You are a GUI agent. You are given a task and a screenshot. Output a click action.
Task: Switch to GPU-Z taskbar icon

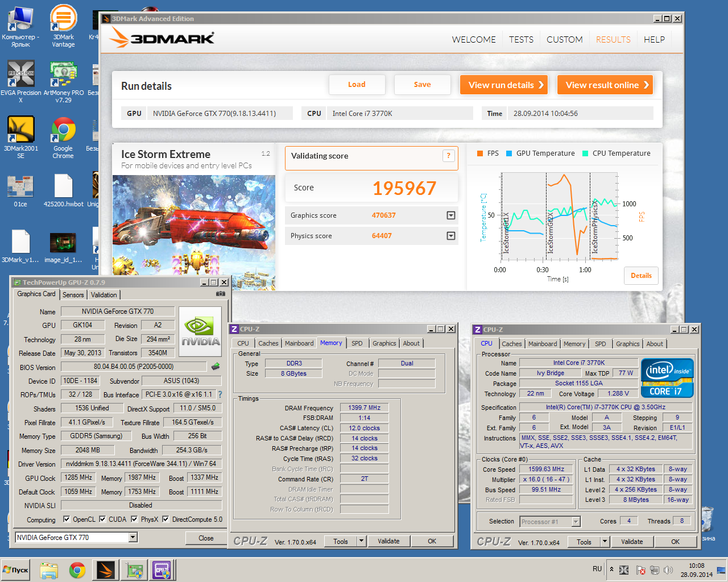tap(134, 570)
